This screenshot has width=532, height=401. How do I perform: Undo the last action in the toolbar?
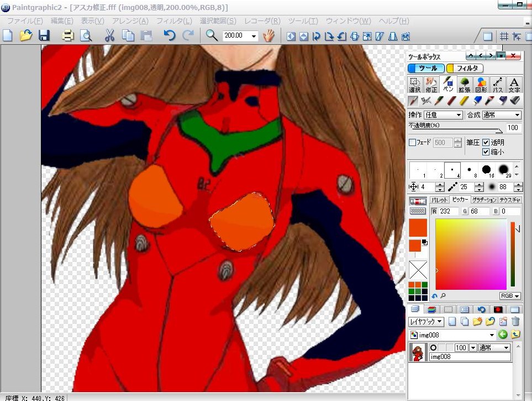(x=169, y=35)
